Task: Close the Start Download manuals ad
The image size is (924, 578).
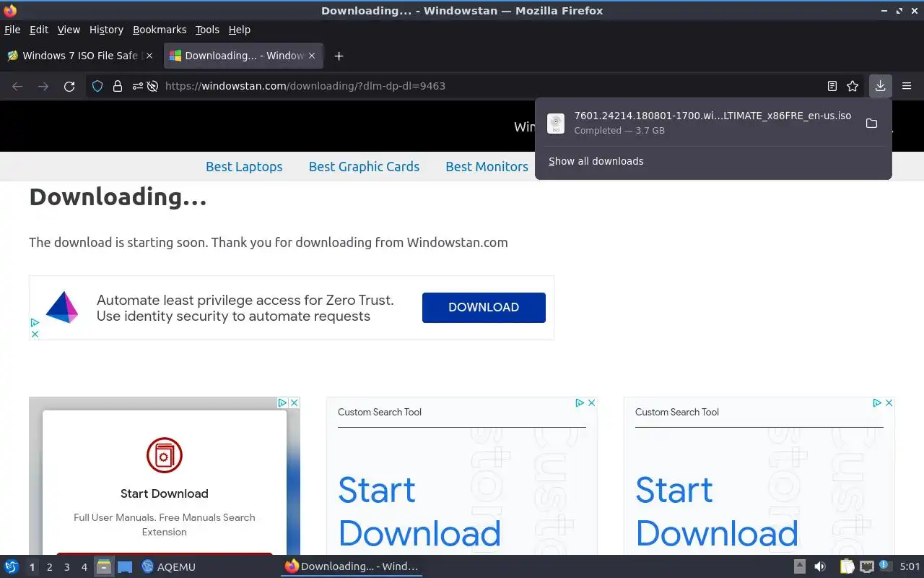Action: pyautogui.click(x=294, y=402)
